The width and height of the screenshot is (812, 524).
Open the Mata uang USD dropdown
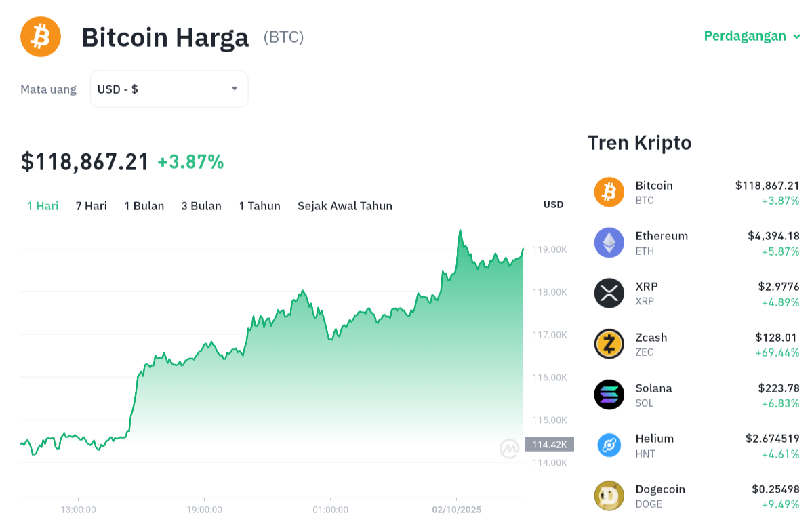[169, 89]
